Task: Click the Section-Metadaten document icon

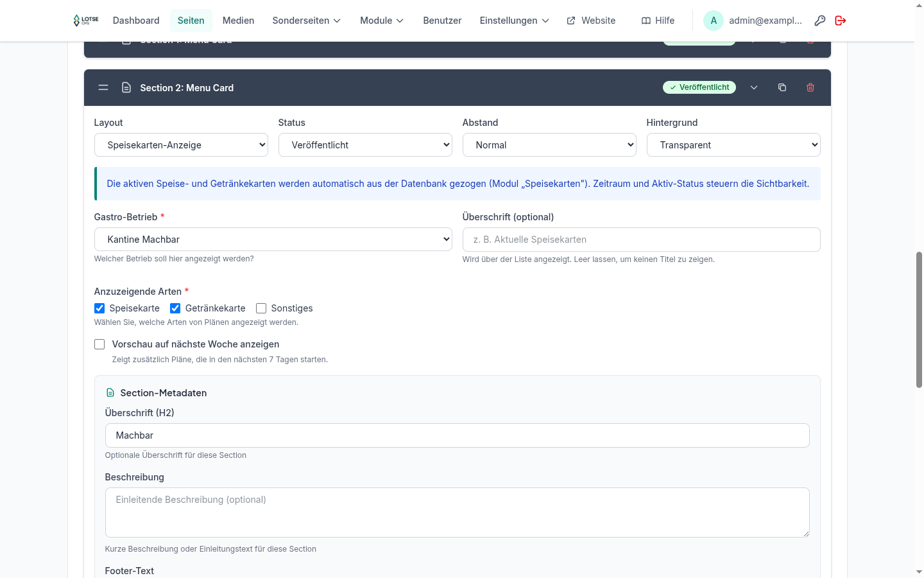Action: coord(110,392)
